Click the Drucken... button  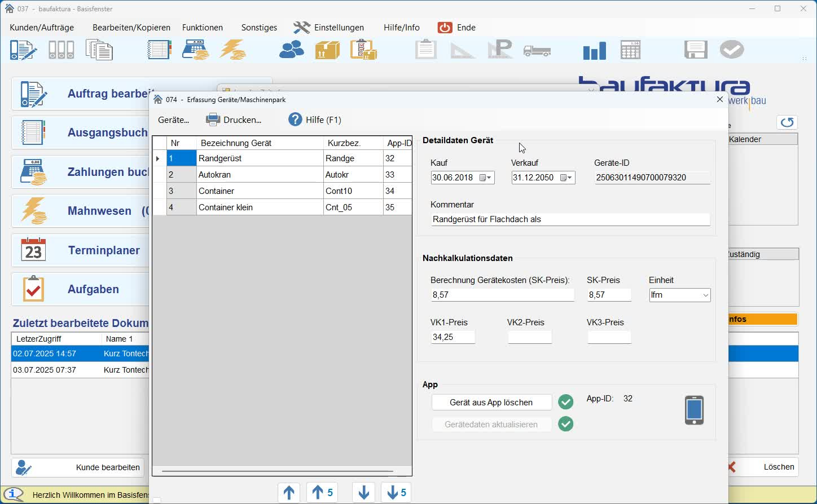click(234, 120)
